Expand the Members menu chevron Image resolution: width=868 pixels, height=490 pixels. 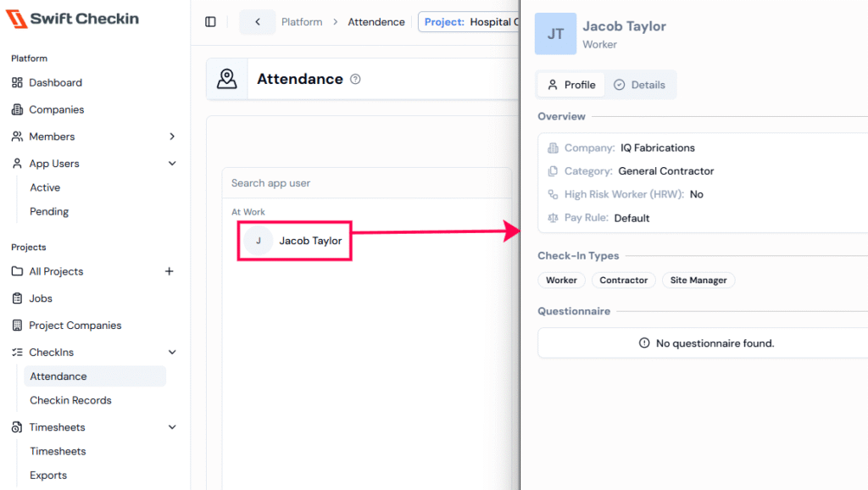coord(172,136)
